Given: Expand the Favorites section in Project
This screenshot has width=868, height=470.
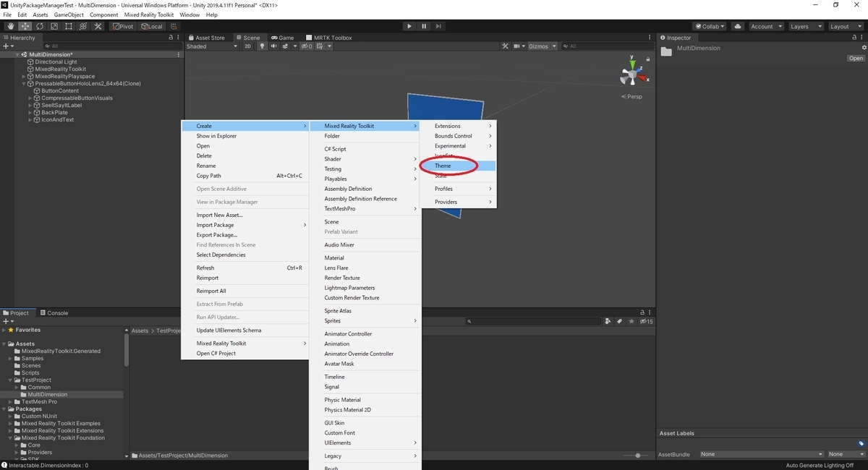Looking at the screenshot, I should [x=4, y=330].
